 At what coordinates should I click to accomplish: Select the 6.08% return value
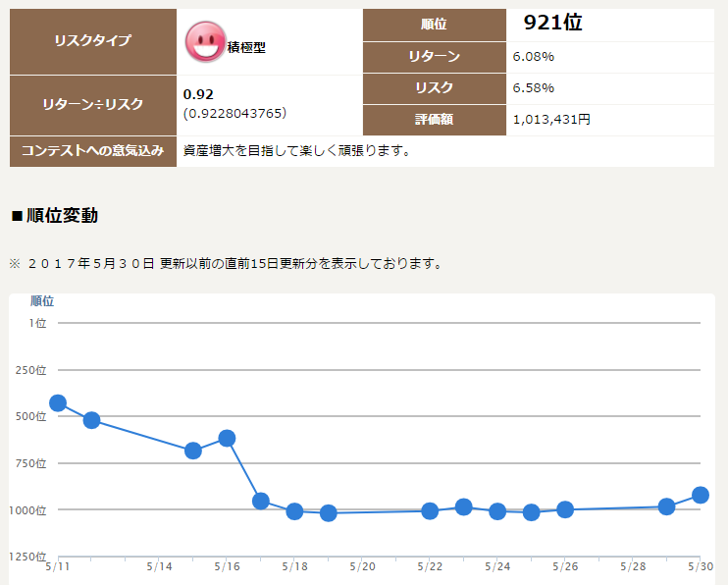pyautogui.click(x=534, y=57)
